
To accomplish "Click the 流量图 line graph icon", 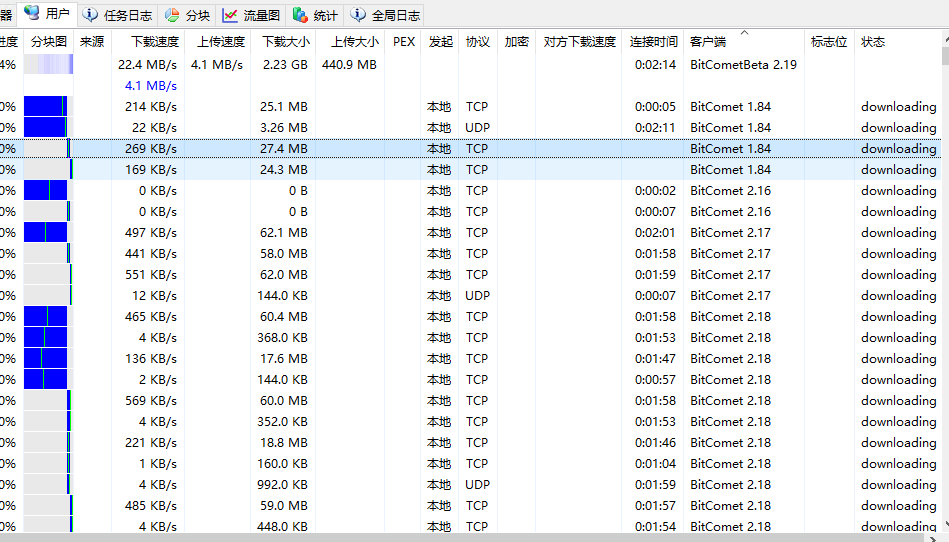I will tap(230, 15).
